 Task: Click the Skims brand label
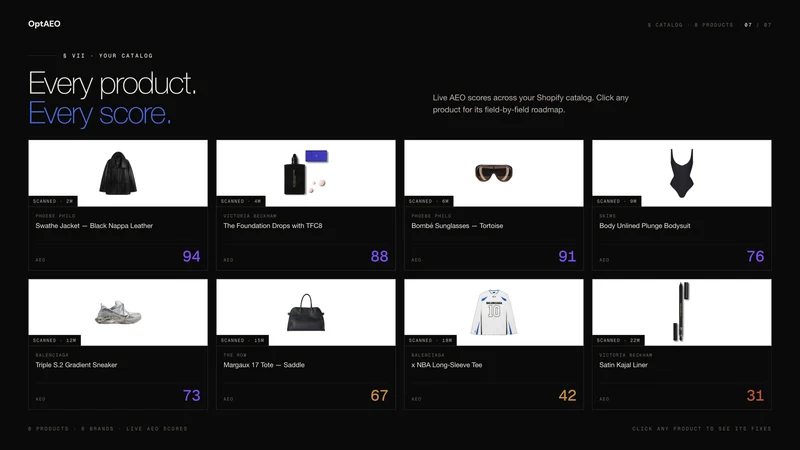tap(607, 216)
